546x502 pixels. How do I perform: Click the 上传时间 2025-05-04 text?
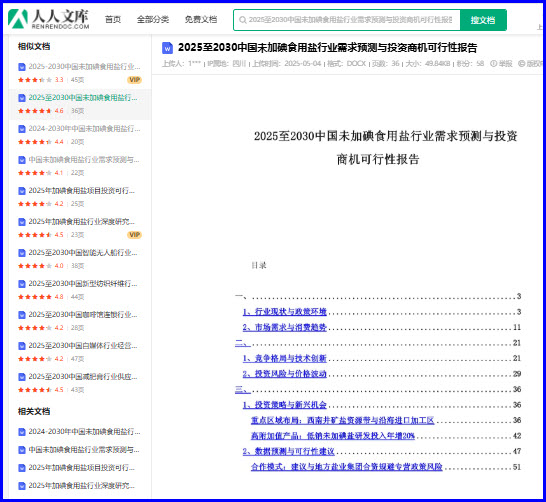[x=286, y=64]
